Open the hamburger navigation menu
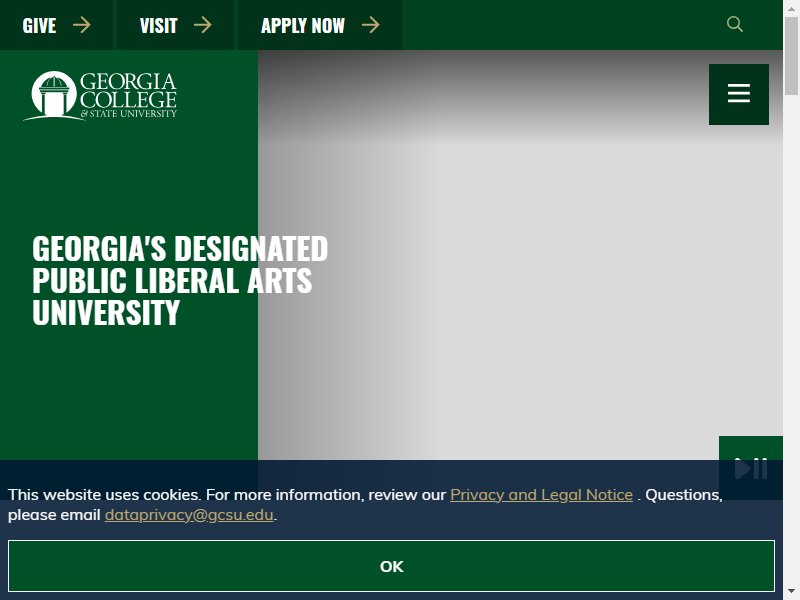Screen dimensions: 800x600 pyautogui.click(x=739, y=94)
